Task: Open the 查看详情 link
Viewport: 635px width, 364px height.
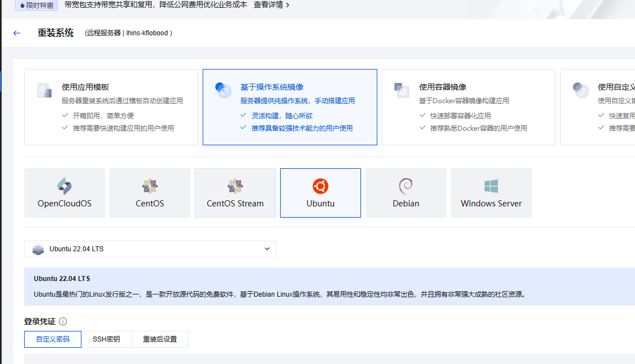Action: tap(268, 5)
